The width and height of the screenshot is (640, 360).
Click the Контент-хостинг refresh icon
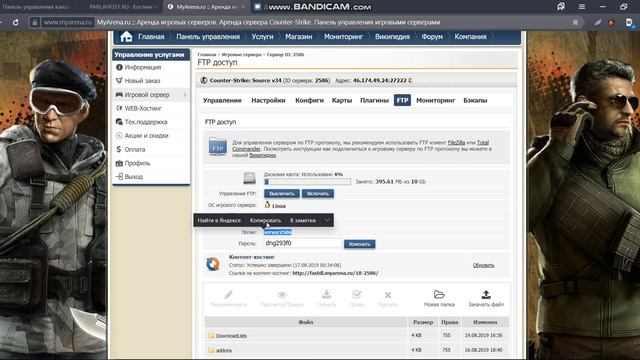coord(213,264)
